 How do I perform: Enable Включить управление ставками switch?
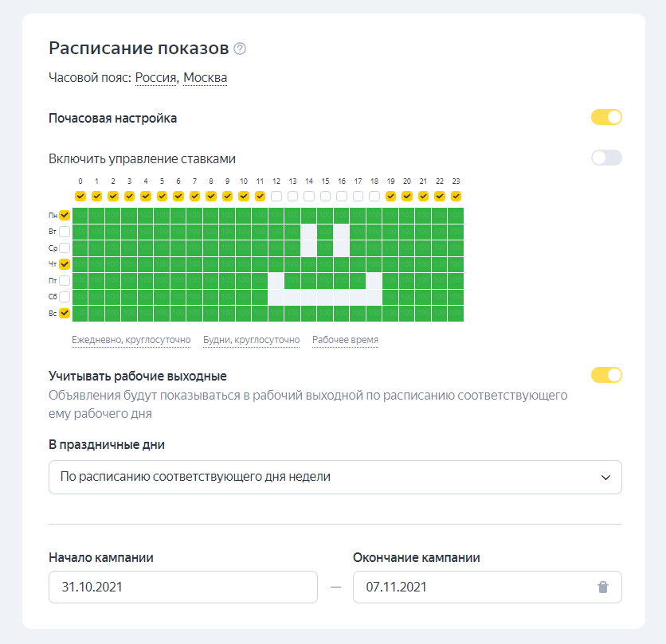(x=605, y=158)
